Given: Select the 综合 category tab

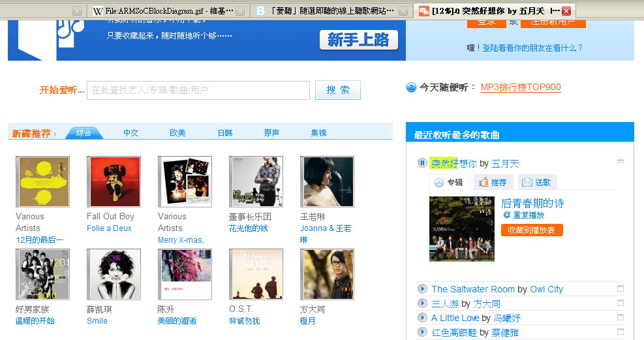Looking at the screenshot, I should [x=84, y=132].
